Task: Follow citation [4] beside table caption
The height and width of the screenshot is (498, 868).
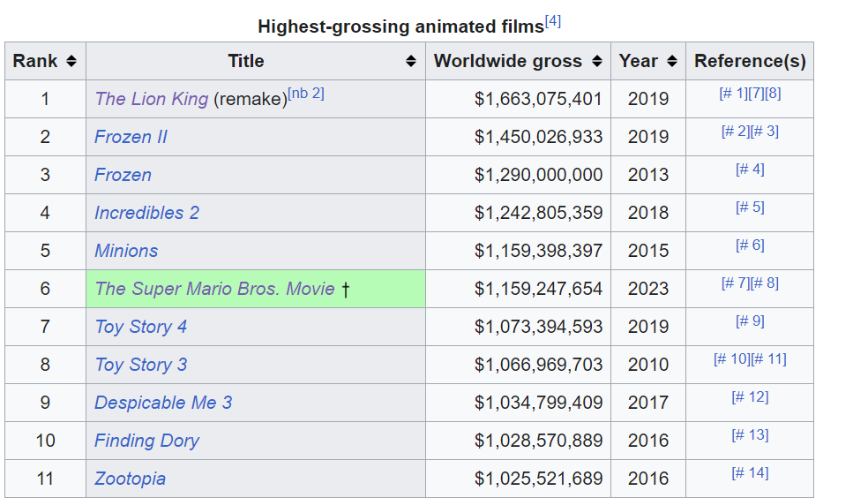Action: pyautogui.click(x=553, y=21)
